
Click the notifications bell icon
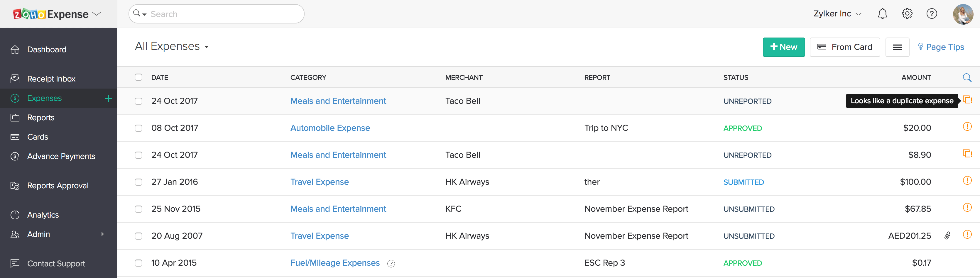[x=882, y=14]
